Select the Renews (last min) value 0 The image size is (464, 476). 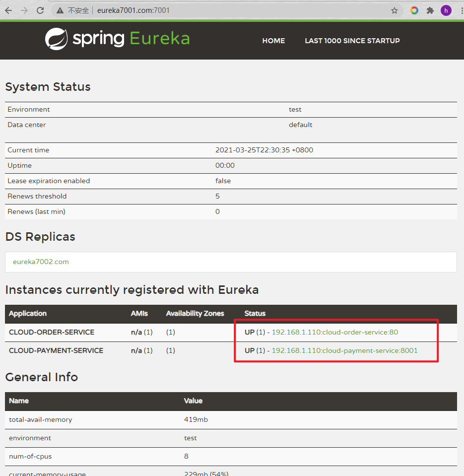[217, 211]
